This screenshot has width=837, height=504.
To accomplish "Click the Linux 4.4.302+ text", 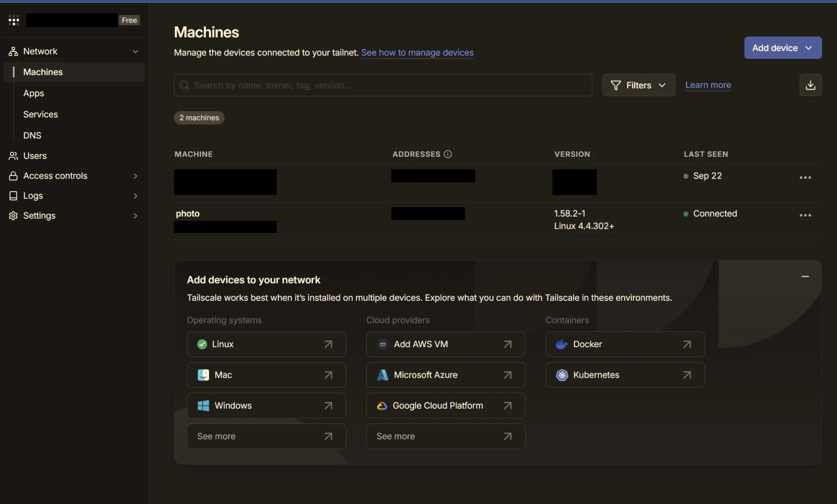I will coord(584,226).
